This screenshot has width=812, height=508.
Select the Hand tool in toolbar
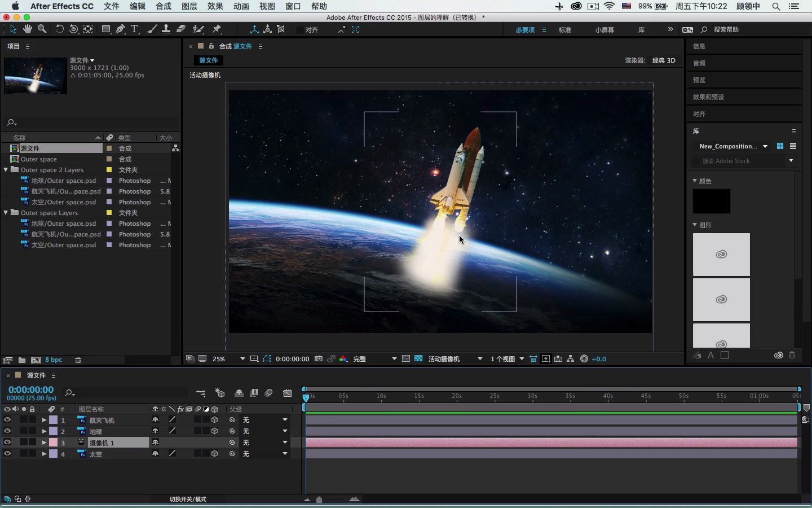click(x=28, y=29)
